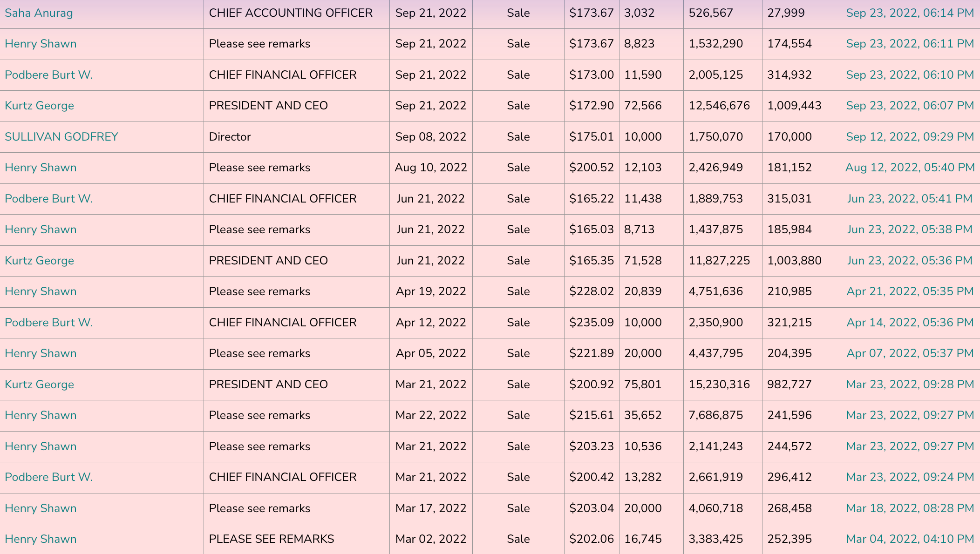Click the 12,546,676 value cell
The width and height of the screenshot is (980, 554).
click(719, 106)
